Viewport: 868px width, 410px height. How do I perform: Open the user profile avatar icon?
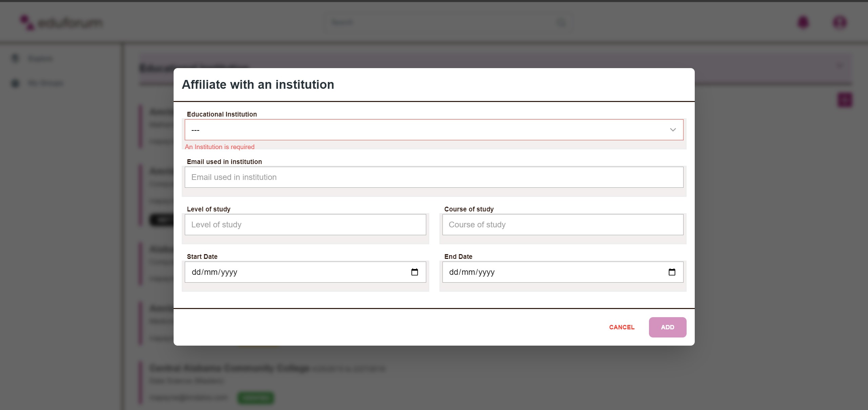click(840, 22)
